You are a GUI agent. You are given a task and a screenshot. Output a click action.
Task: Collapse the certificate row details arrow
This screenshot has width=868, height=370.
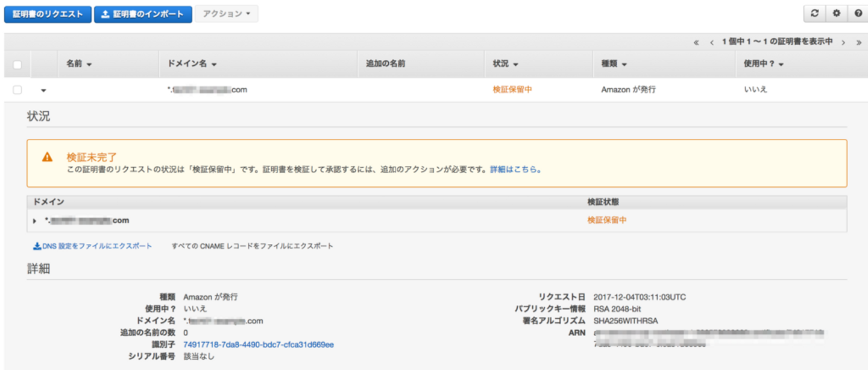(x=43, y=91)
